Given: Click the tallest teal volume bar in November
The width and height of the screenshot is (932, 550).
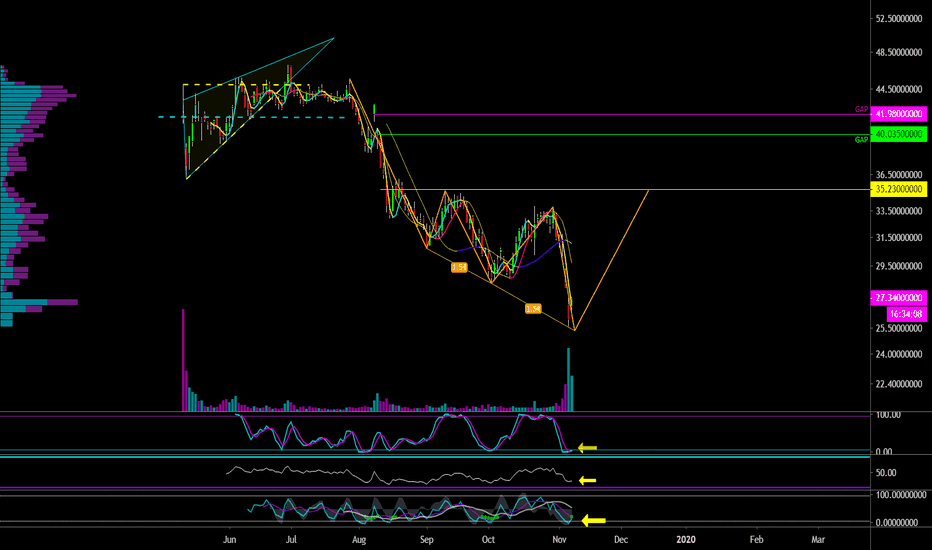Looking at the screenshot, I should [569, 379].
